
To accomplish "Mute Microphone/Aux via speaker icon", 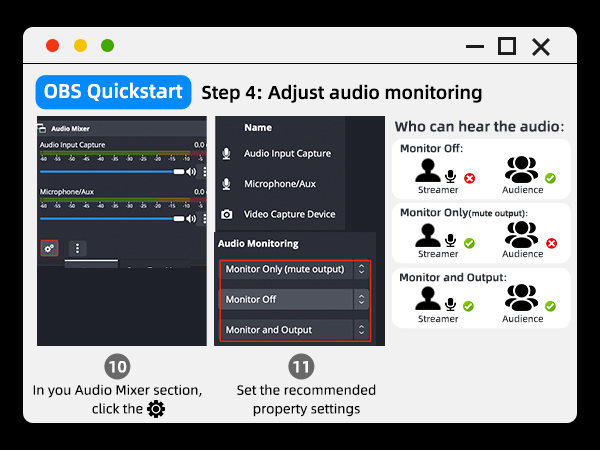I will 191,217.
